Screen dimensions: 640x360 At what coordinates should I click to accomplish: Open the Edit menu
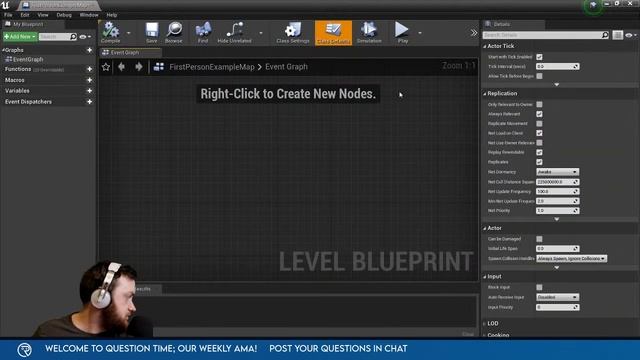click(x=25, y=15)
